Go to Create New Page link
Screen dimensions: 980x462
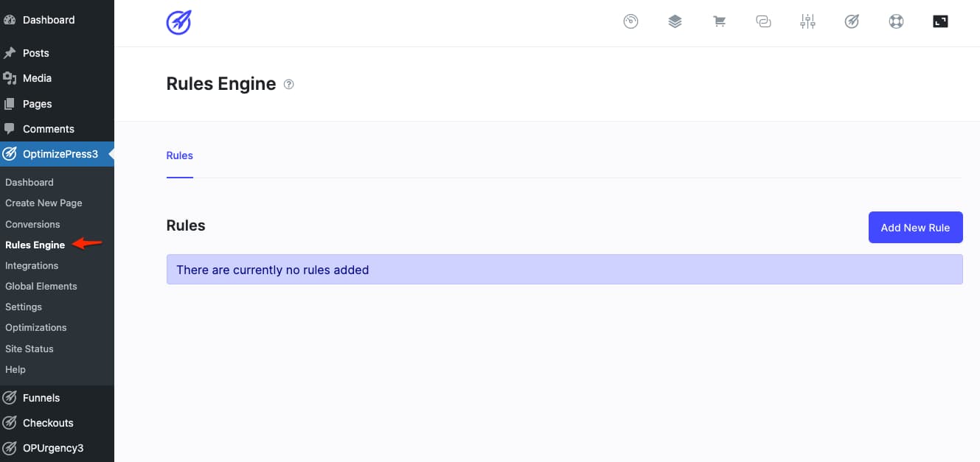click(44, 203)
